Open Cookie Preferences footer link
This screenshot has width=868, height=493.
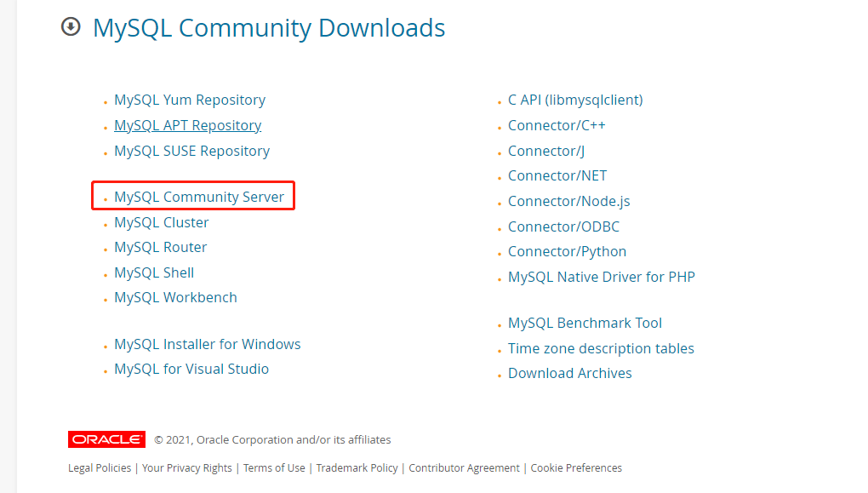576,468
